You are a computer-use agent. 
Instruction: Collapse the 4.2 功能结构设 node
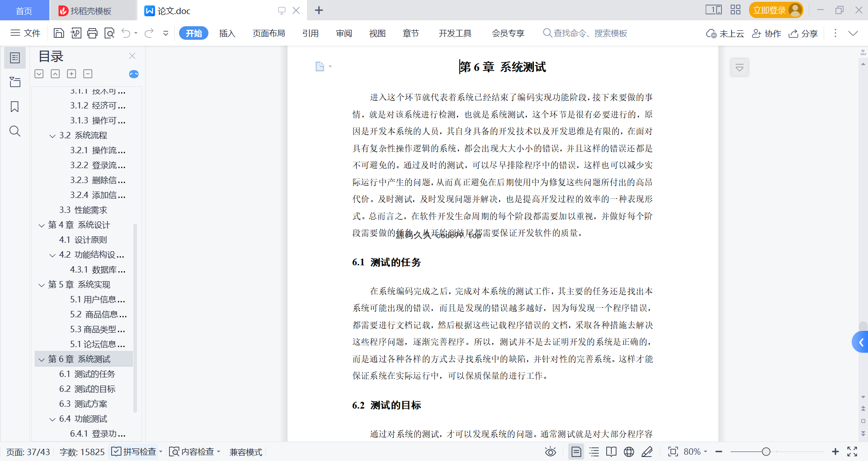tap(52, 255)
